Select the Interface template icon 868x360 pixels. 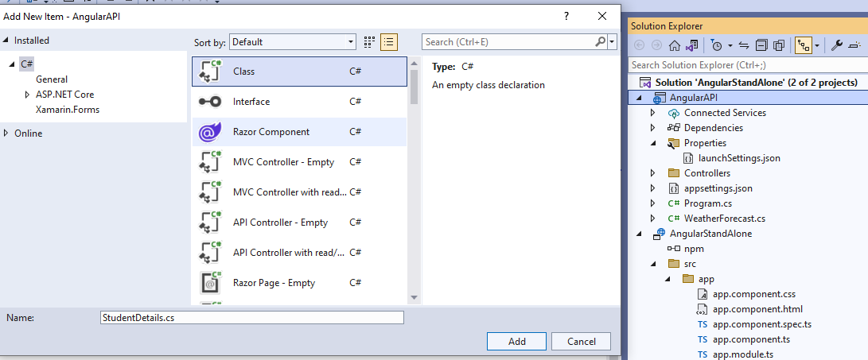pos(210,102)
